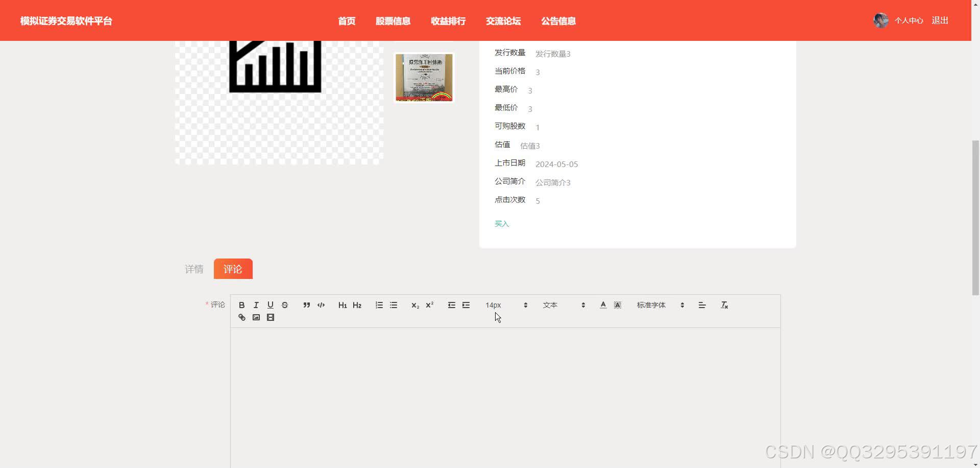Click the large stock chart image
Viewport: 980px width, 468px height.
click(279, 102)
